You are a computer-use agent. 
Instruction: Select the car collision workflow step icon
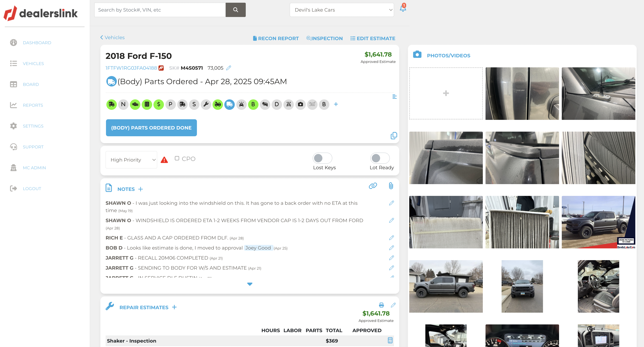265,104
